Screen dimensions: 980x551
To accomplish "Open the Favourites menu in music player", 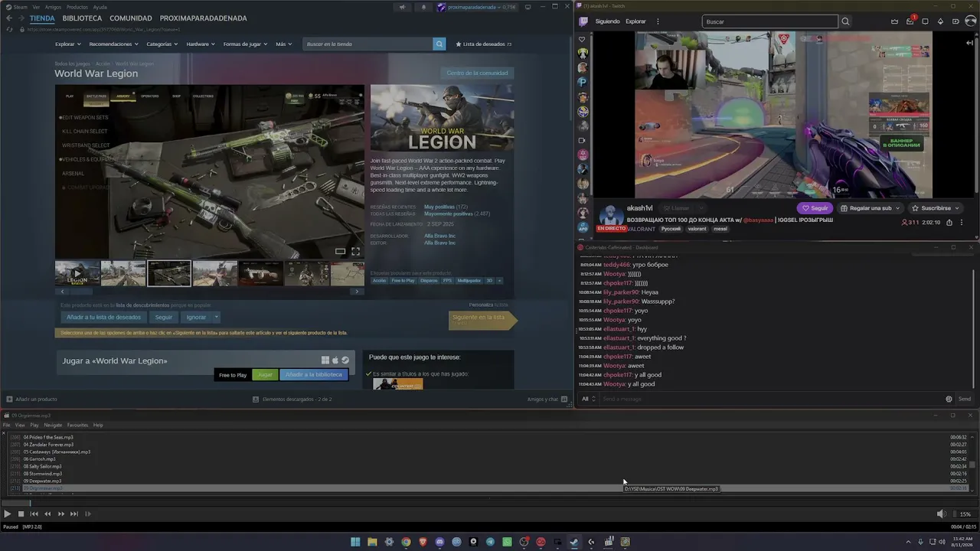I will [77, 425].
